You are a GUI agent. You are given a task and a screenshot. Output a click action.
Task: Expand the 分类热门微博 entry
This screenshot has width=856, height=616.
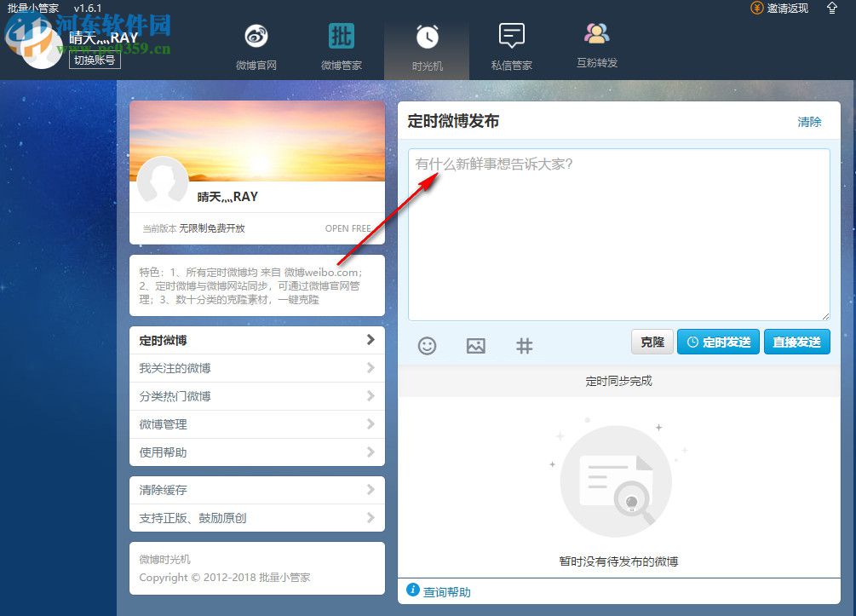[x=256, y=395]
